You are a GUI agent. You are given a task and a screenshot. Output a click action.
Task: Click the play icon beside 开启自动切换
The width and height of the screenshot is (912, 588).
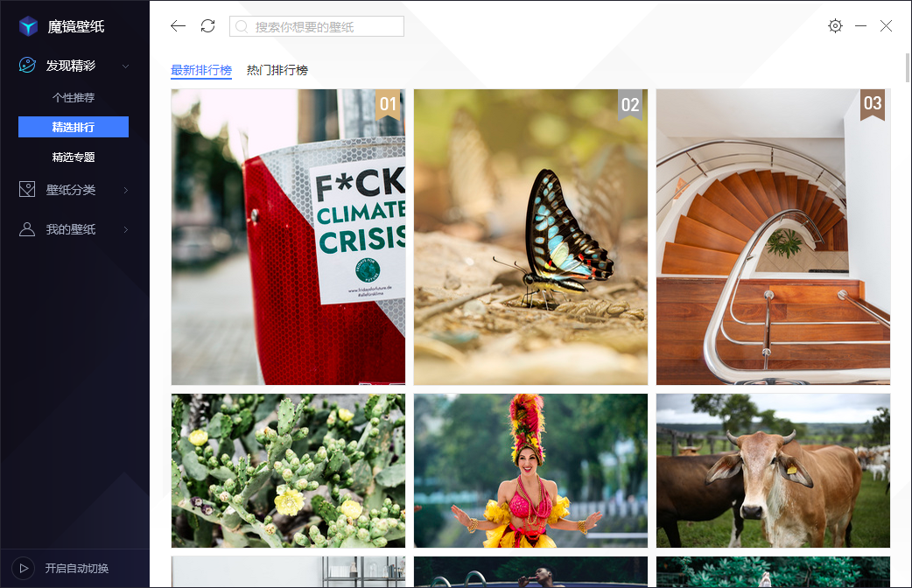point(24,568)
